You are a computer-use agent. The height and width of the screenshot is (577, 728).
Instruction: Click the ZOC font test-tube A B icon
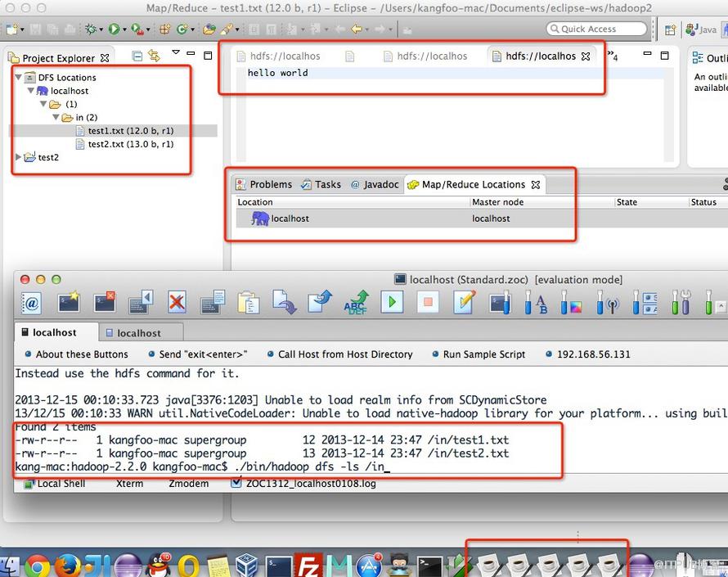[536, 303]
